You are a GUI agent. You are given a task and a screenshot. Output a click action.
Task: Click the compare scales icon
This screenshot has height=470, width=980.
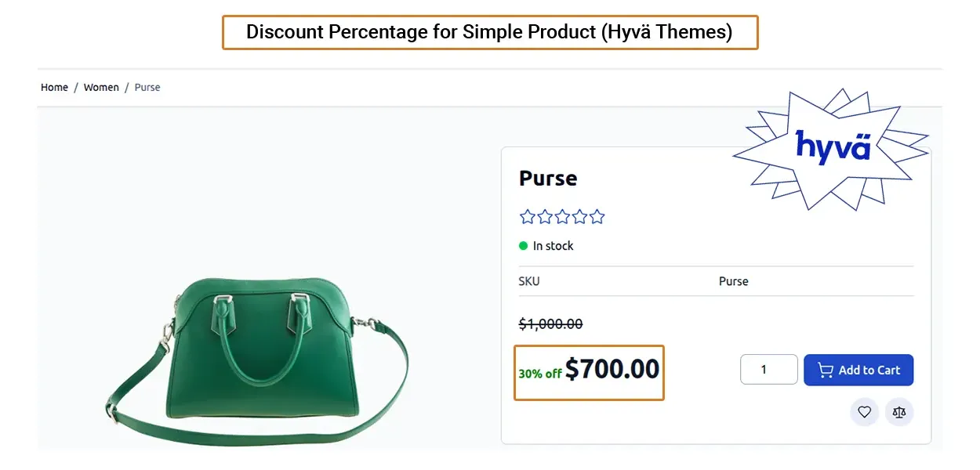[899, 412]
